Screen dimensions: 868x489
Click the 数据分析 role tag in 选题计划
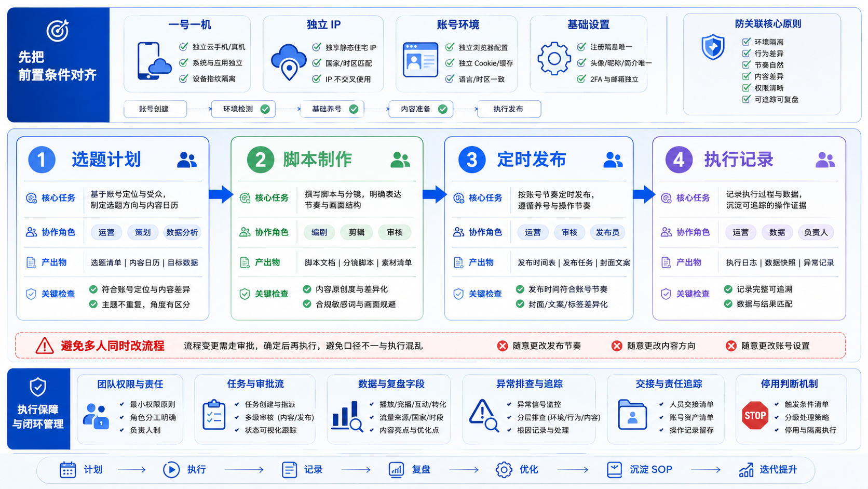click(182, 232)
